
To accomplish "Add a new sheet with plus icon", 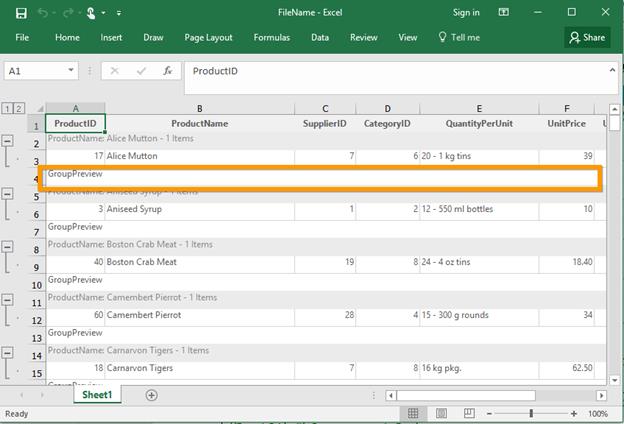I will [151, 395].
